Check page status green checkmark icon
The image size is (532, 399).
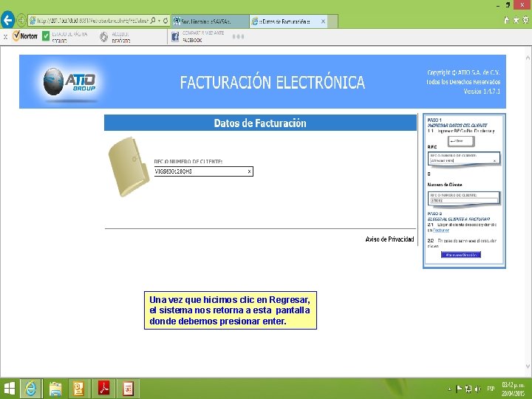[46, 36]
